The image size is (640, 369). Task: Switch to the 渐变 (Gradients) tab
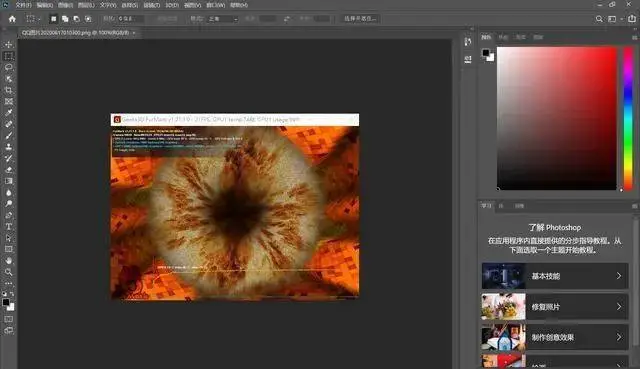[x=520, y=37]
